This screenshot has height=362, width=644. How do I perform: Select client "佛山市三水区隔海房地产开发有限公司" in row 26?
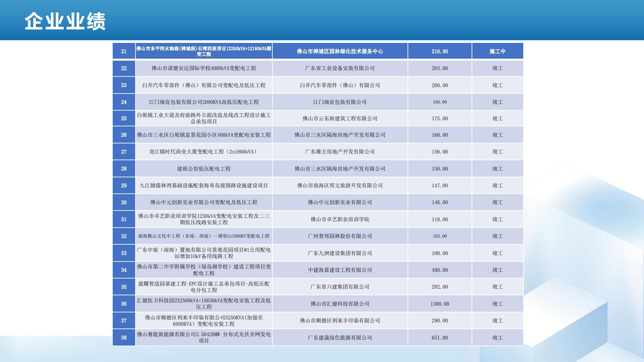340,135
